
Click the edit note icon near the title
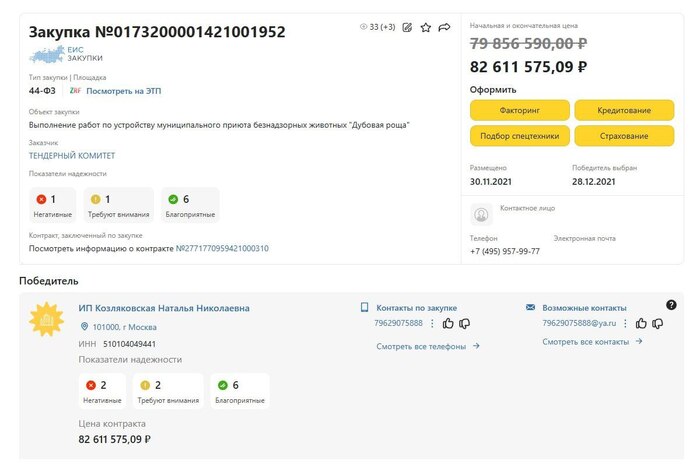(407, 27)
